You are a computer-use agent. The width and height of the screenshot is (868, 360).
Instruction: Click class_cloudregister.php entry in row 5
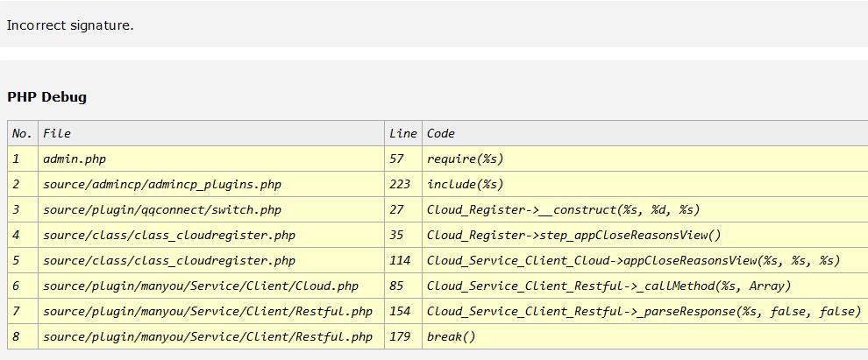169,260
